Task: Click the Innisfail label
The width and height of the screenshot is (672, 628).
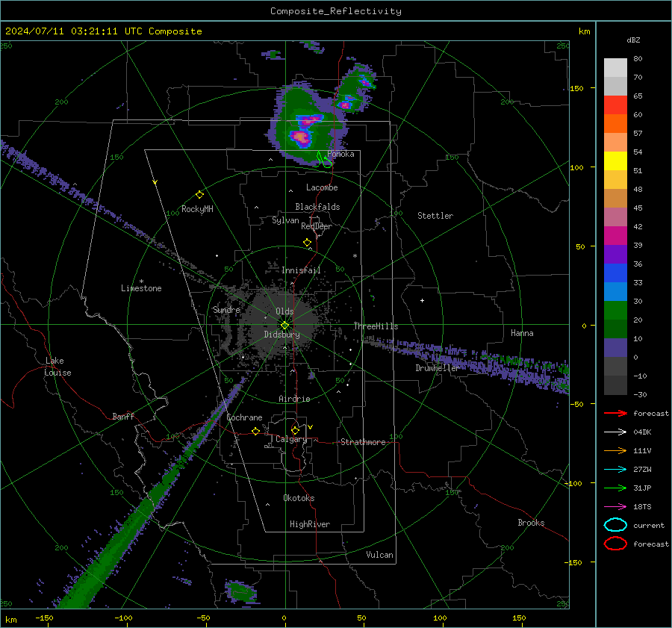Action: [301, 270]
